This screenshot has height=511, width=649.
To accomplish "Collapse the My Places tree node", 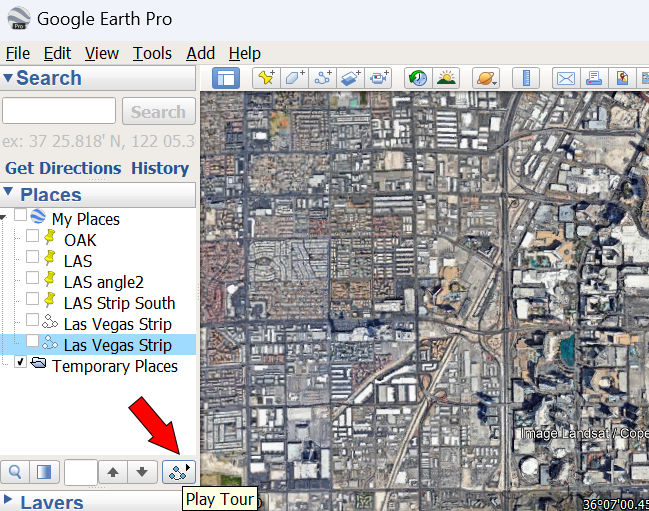I will [x=3, y=217].
